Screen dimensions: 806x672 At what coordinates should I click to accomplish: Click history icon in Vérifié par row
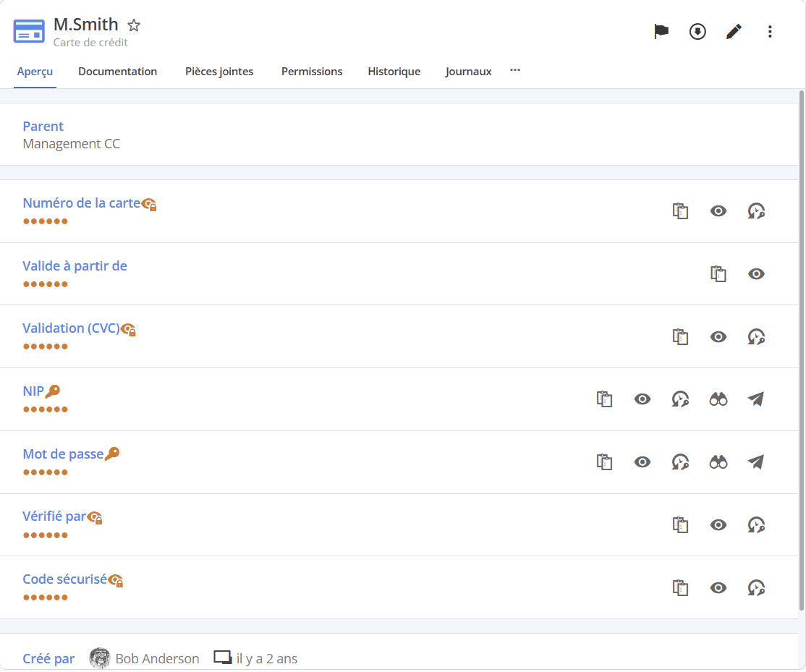tap(756, 524)
